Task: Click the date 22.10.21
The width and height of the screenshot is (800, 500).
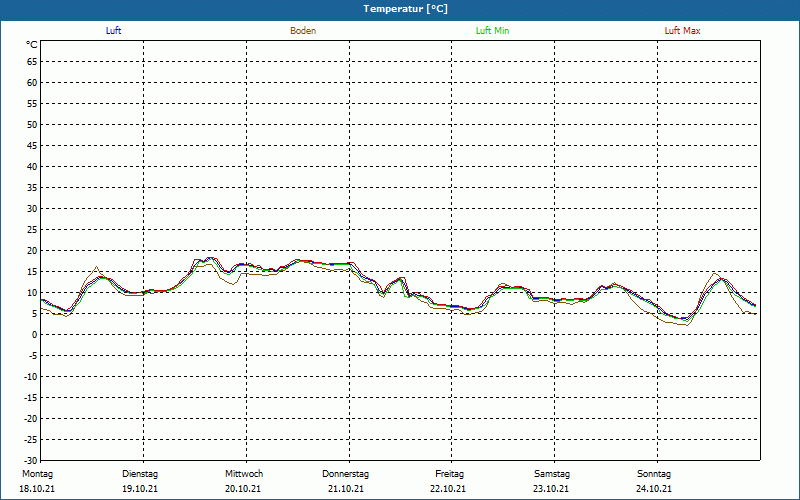Action: point(448,489)
